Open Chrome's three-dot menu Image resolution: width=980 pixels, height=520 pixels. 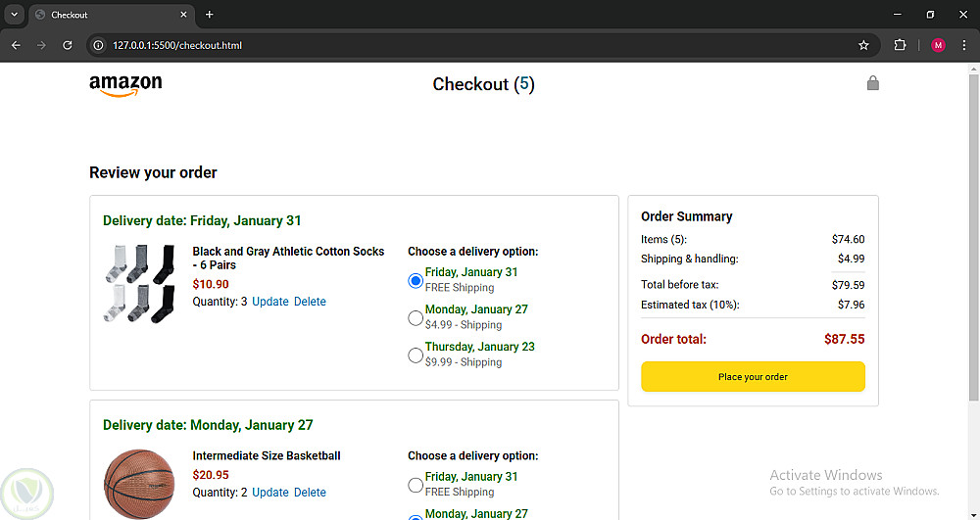pos(964,45)
